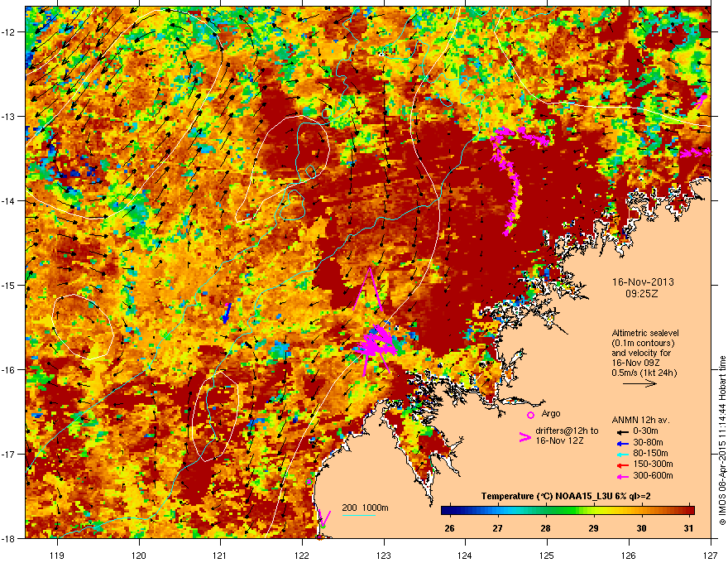728x563 pixels.
Task: Click the latitude axis label -16
Action: 10,370
